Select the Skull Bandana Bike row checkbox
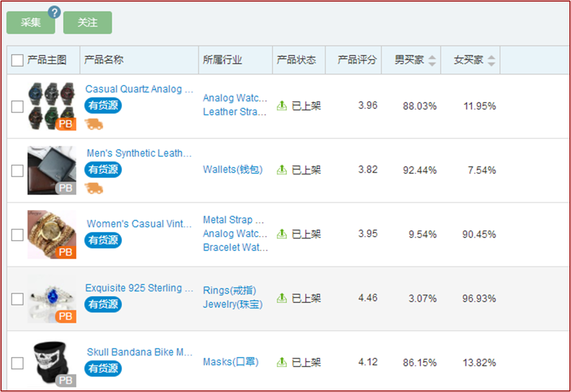 [17, 363]
